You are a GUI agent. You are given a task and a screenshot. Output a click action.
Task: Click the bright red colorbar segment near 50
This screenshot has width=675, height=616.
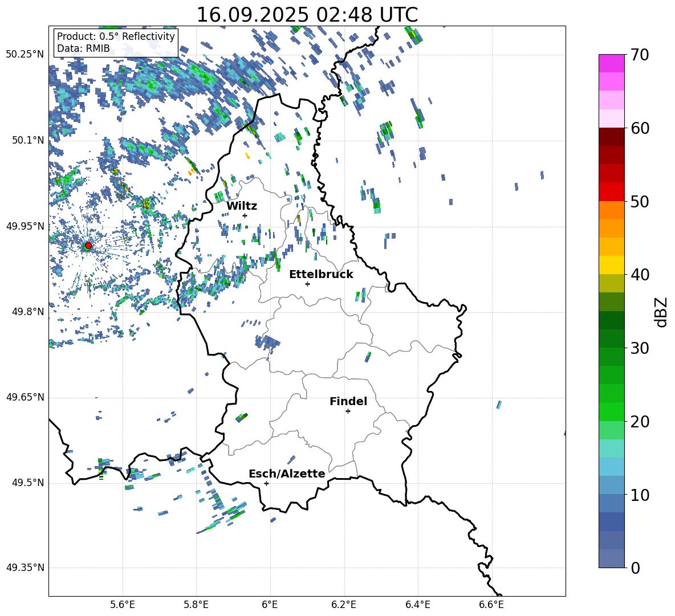(611, 192)
